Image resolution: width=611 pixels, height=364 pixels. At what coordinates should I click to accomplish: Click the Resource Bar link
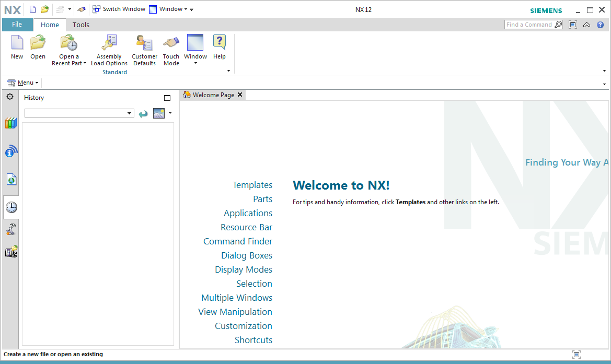pyautogui.click(x=246, y=227)
